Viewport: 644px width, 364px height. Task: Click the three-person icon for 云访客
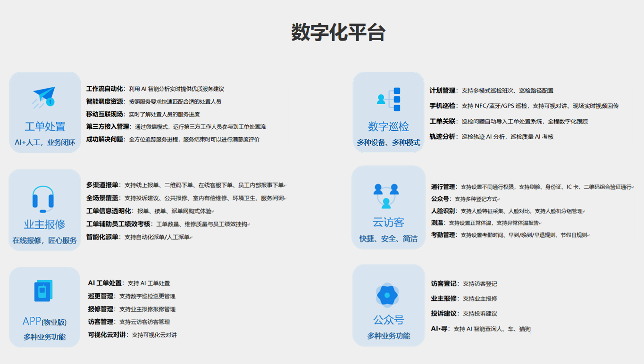pyautogui.click(x=386, y=196)
